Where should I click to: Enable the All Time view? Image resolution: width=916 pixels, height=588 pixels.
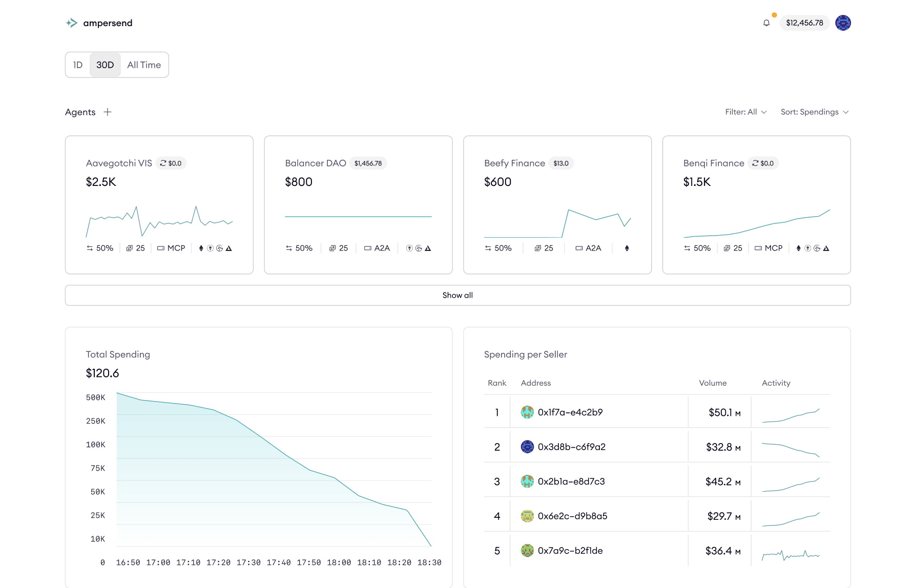click(x=144, y=65)
